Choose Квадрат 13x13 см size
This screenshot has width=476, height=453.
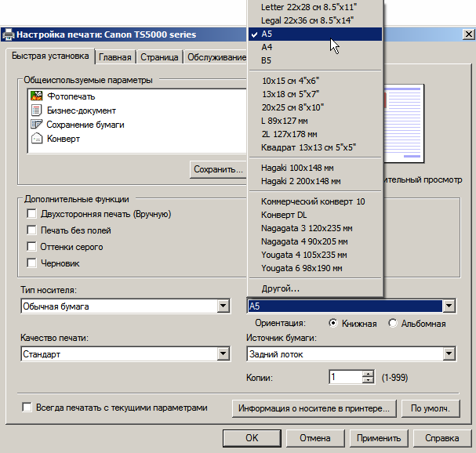(x=315, y=147)
